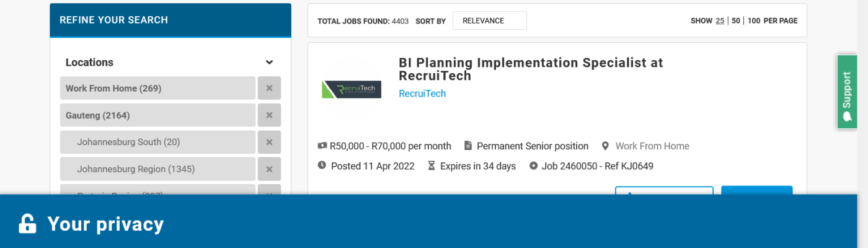The height and width of the screenshot is (248, 868).
Task: Open the RecruiTech company link
Action: point(422,94)
